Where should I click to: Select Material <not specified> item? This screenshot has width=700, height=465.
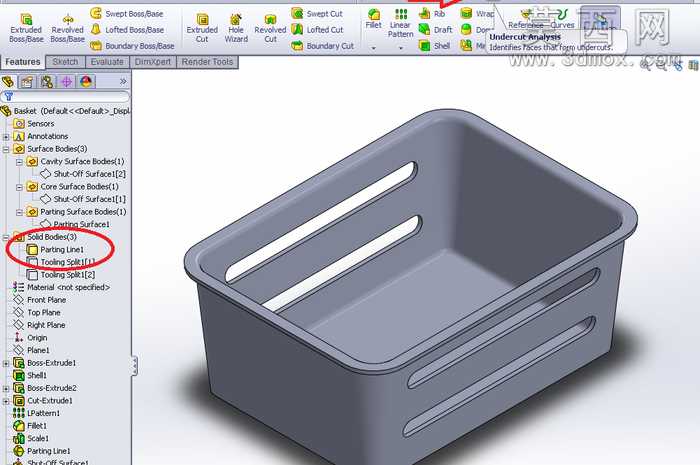click(62, 287)
